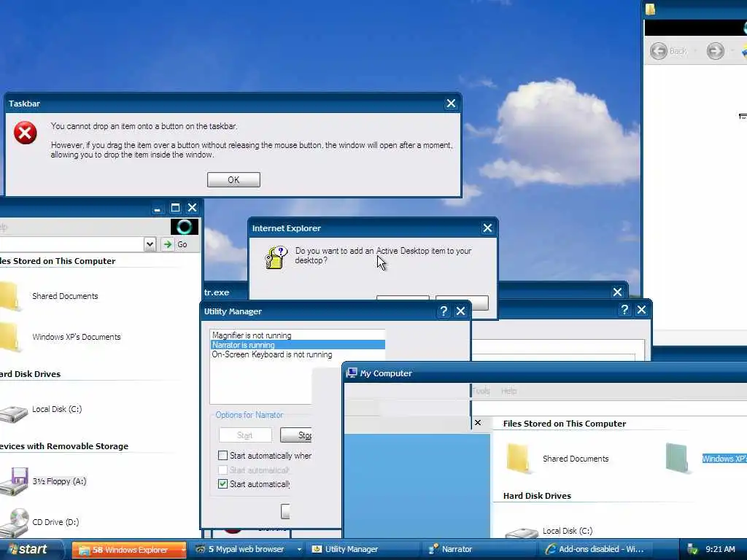
Task: Click the padlock question icon in Internet Explorer dialog
Action: tap(276, 257)
